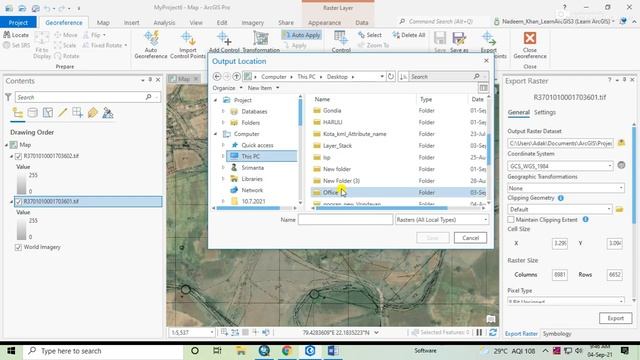640x360 pixels.
Task: Click the Export button
Action: (x=616, y=318)
